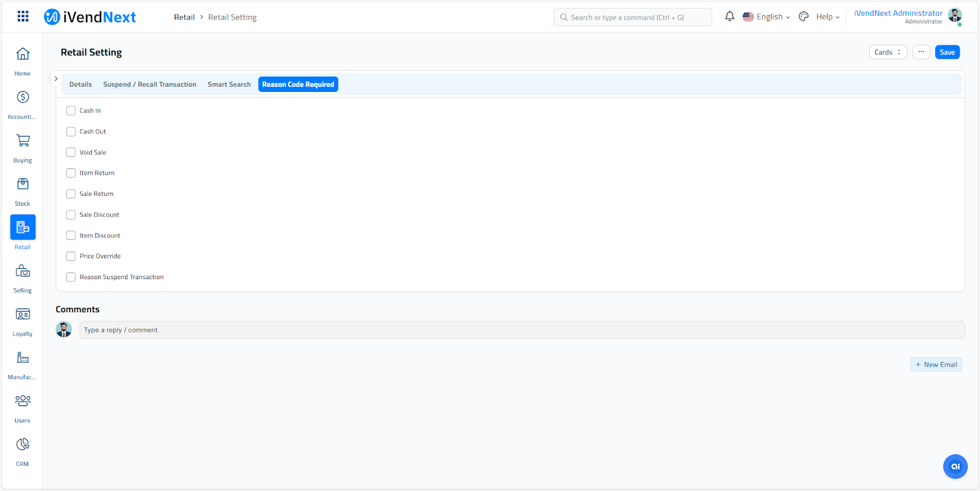The width and height of the screenshot is (980, 491).
Task: Click the New Email button
Action: click(936, 365)
